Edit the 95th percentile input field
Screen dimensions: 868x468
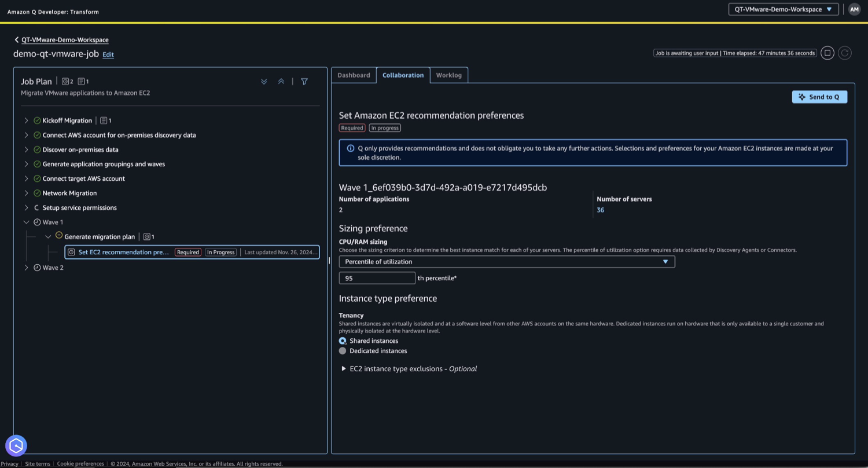[x=377, y=278]
